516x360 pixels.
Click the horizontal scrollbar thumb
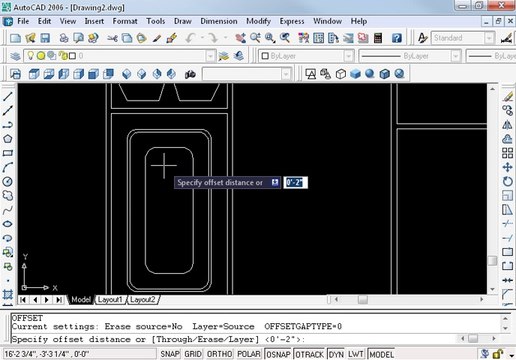pyautogui.click(x=363, y=300)
